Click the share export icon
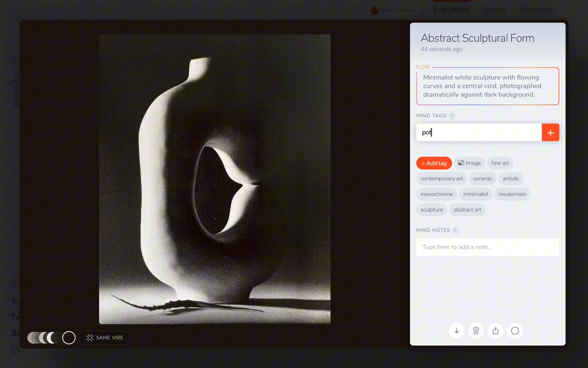This screenshot has width=588, height=368. tap(496, 331)
